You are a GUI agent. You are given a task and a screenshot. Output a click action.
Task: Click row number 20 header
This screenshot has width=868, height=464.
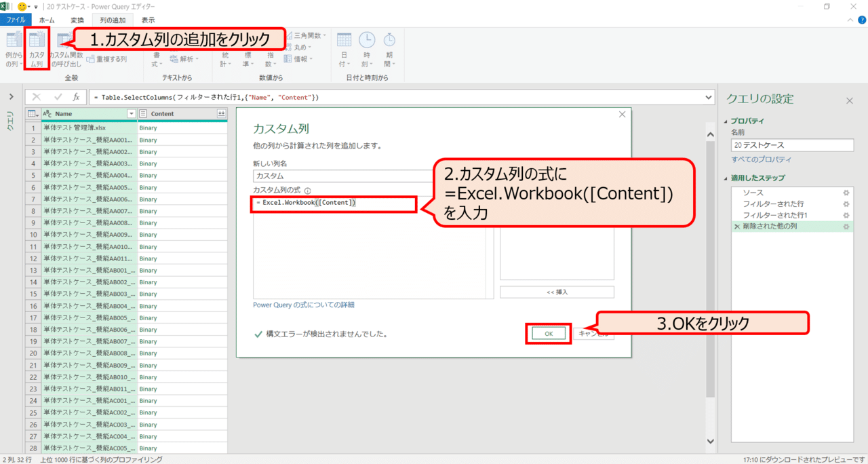pyautogui.click(x=33, y=353)
